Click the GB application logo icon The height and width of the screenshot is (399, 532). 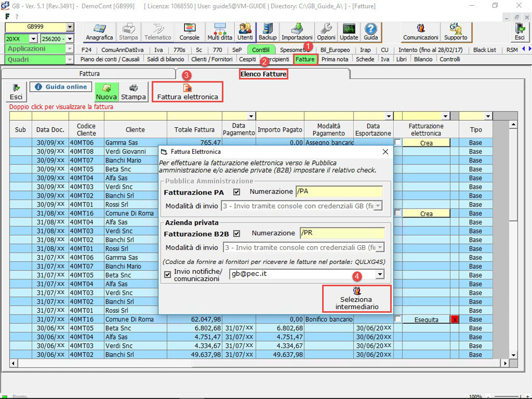coord(5,6)
